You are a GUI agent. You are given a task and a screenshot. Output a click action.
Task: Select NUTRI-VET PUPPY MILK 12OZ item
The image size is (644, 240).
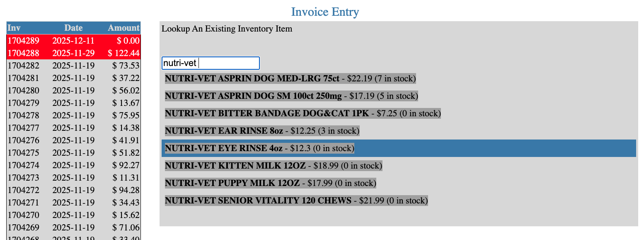(270, 183)
